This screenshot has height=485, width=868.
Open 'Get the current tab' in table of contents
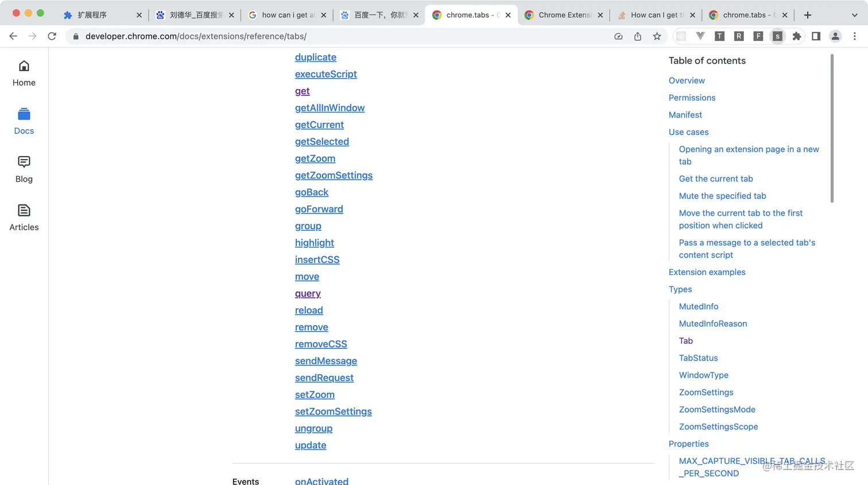click(716, 179)
